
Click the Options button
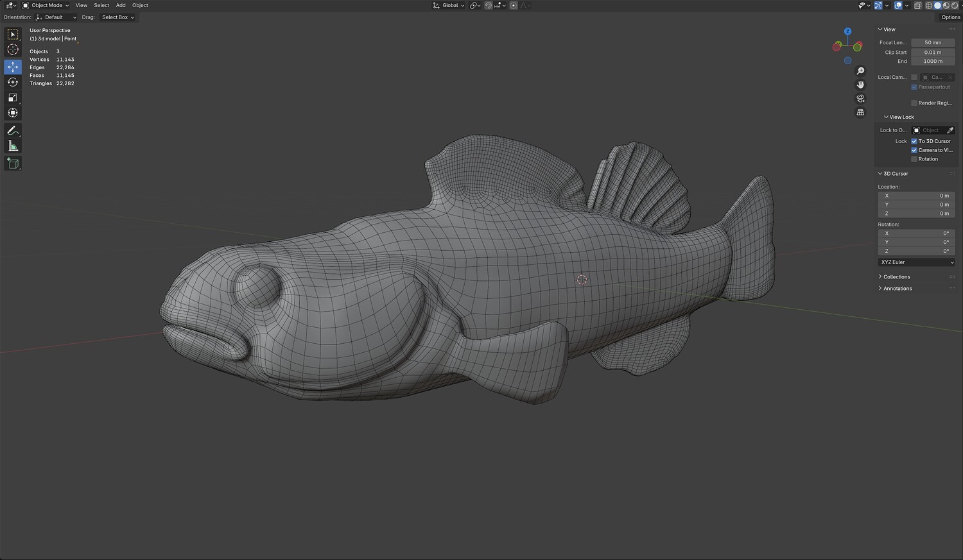951,17
